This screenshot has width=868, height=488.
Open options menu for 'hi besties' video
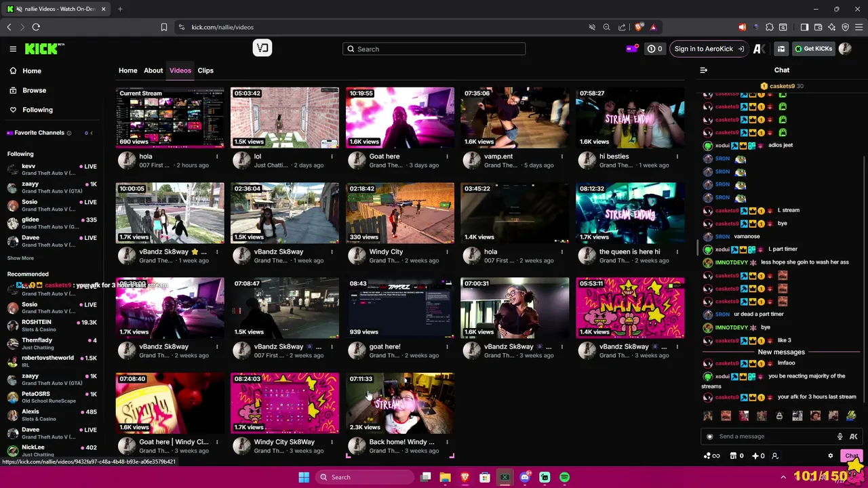tap(677, 157)
